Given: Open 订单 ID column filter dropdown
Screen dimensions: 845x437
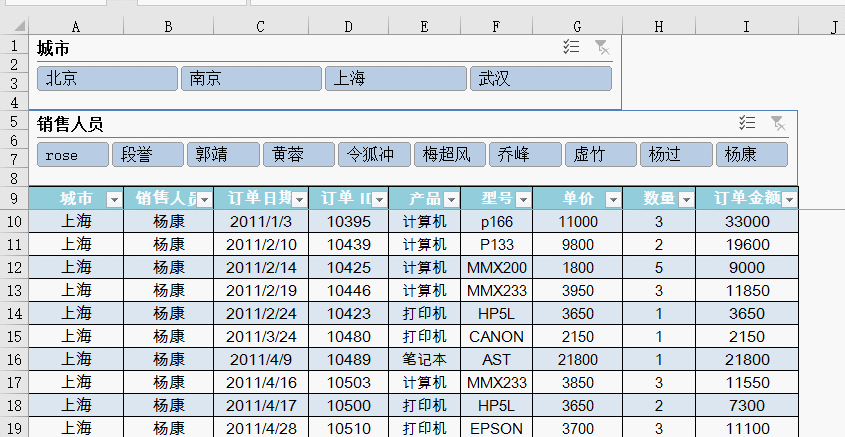Looking at the screenshot, I should (379, 200).
